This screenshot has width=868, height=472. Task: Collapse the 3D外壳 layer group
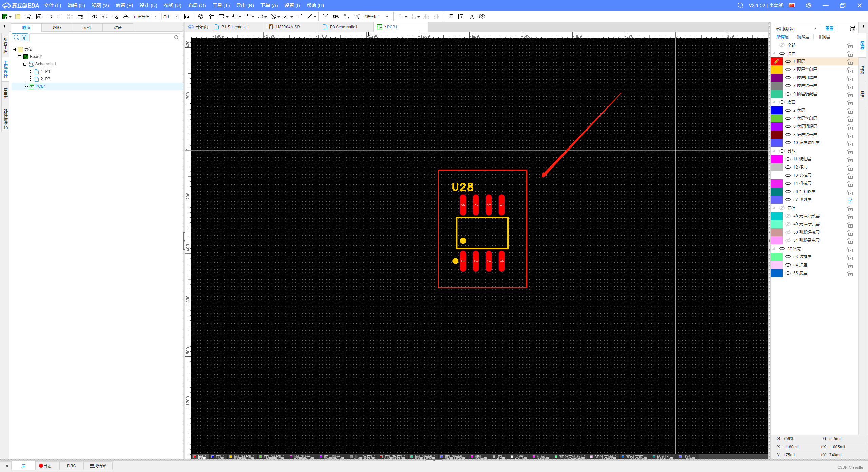(x=774, y=249)
